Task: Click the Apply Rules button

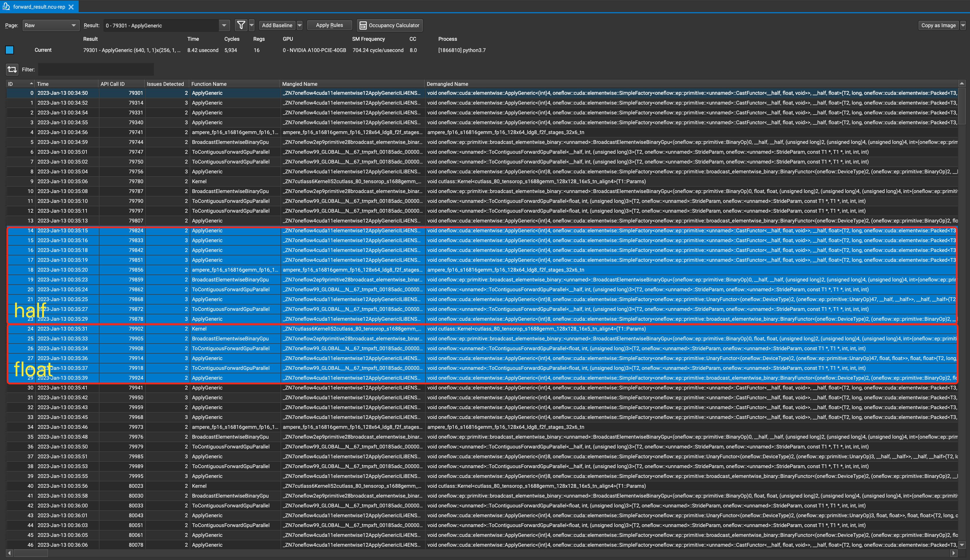Action: coord(329,25)
